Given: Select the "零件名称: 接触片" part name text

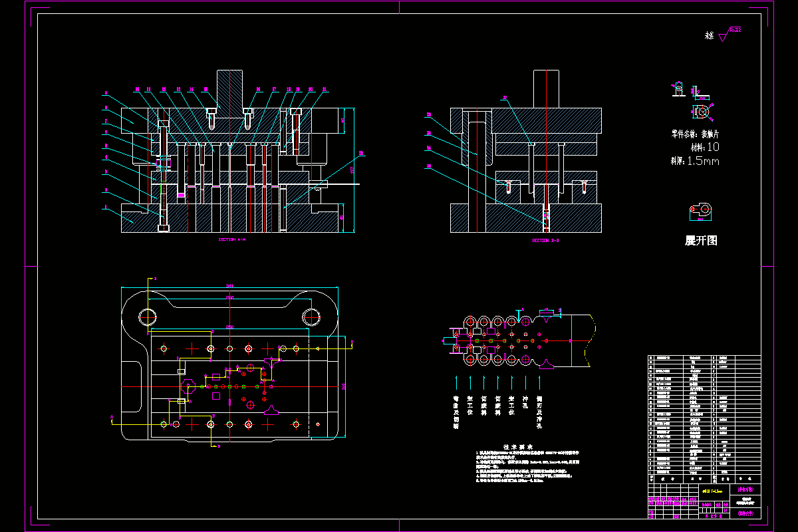Looking at the screenshot, I should coord(696,134).
